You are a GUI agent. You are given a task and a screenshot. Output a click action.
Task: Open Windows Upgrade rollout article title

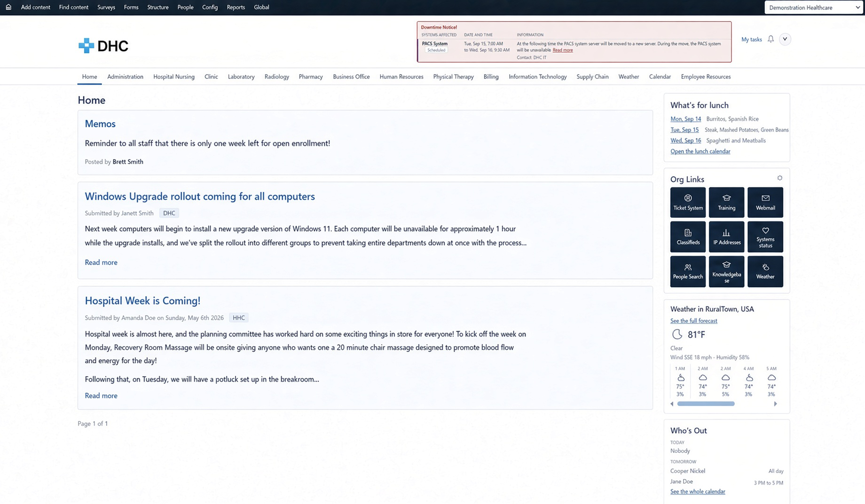pyautogui.click(x=200, y=196)
